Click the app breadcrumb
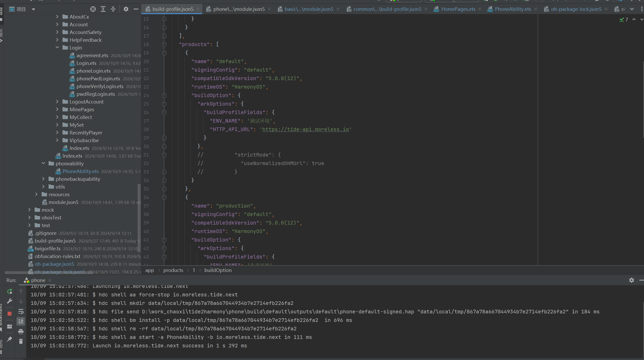Viewport: 644px width, 360px height. click(149, 270)
